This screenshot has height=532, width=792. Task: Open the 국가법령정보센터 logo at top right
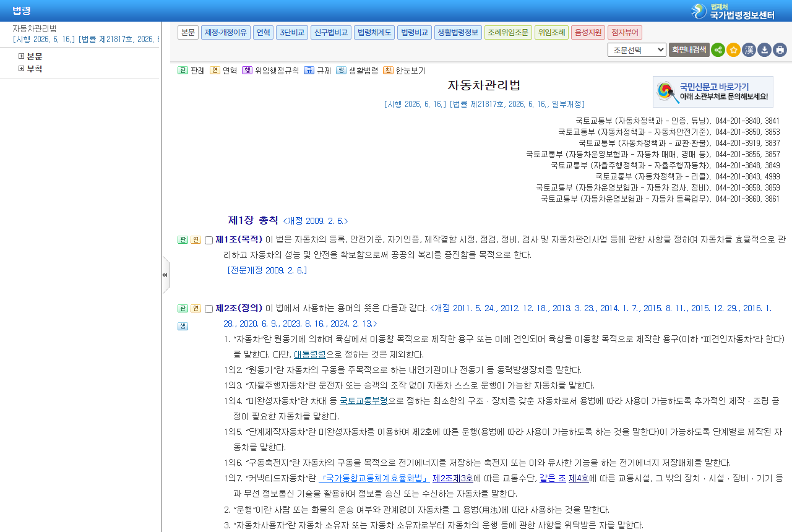click(x=733, y=11)
